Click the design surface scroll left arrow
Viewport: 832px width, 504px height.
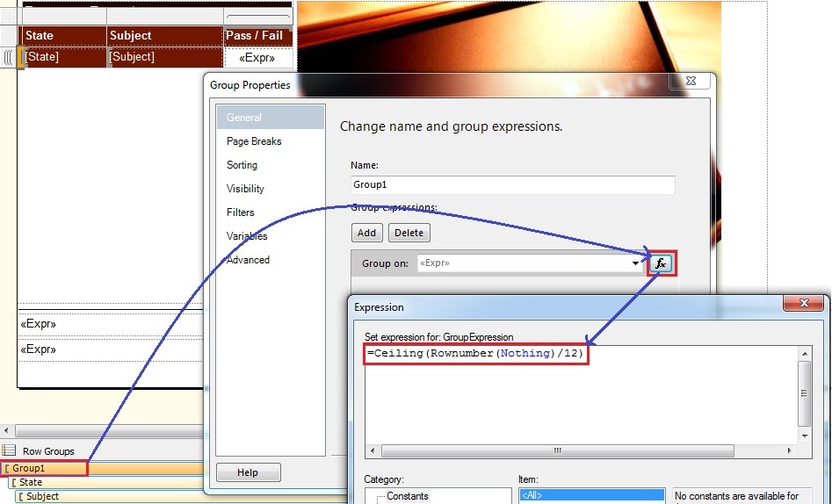click(6, 430)
